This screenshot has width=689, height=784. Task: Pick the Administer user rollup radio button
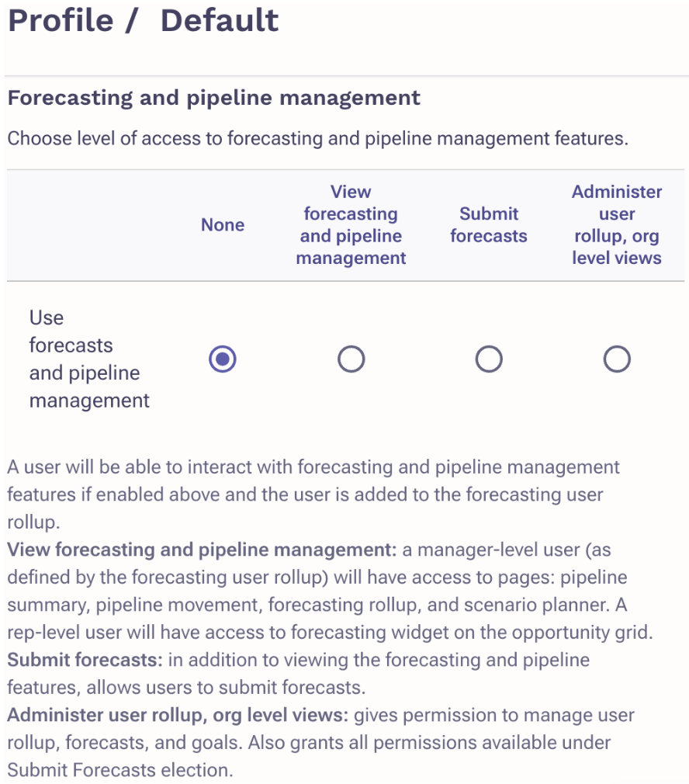[617, 359]
